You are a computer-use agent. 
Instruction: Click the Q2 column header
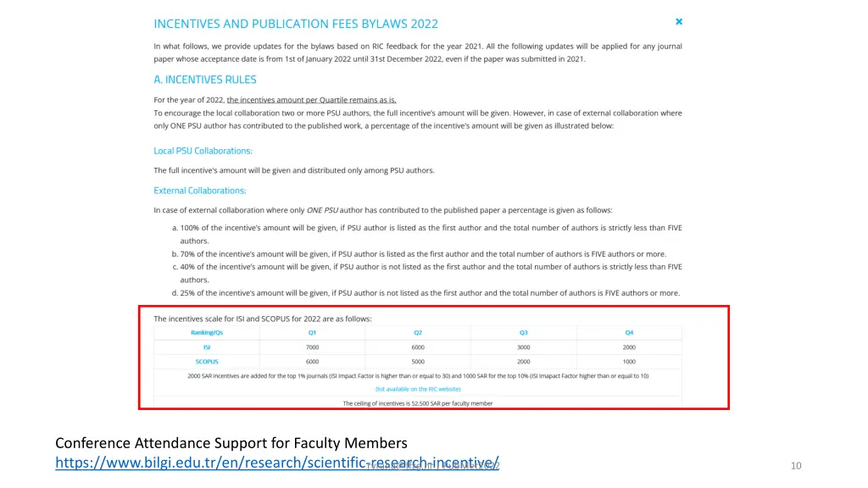(x=418, y=333)
